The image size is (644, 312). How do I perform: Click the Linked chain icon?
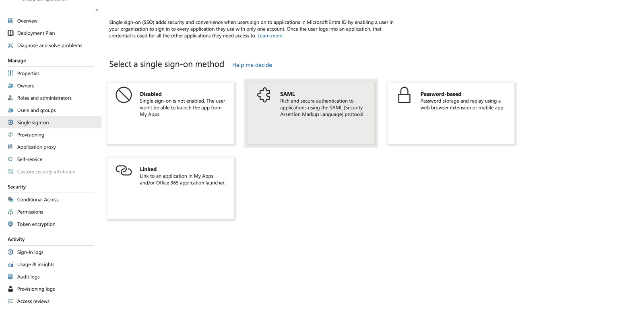(x=124, y=170)
